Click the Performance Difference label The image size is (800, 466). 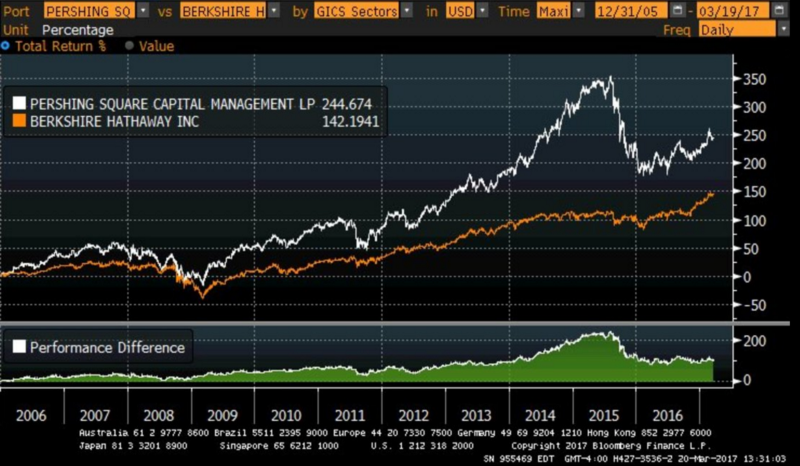(x=107, y=348)
